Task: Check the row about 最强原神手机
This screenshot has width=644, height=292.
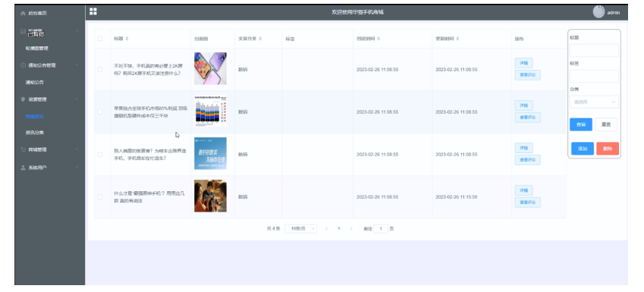Action: pyautogui.click(x=100, y=196)
